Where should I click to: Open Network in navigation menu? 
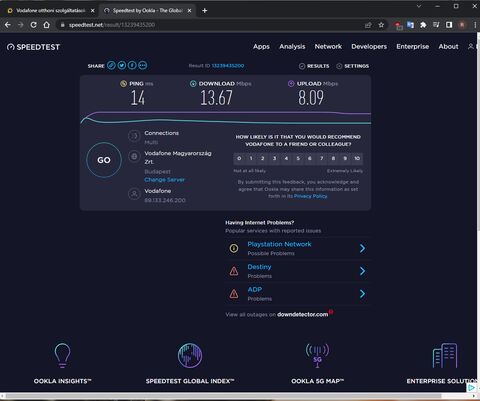click(x=328, y=47)
